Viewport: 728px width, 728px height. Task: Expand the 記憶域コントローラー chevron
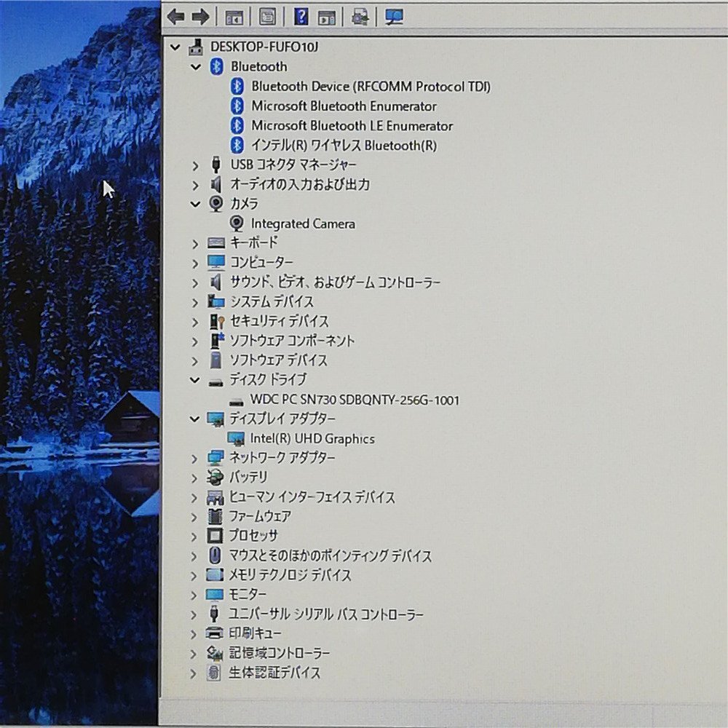pyautogui.click(x=194, y=654)
